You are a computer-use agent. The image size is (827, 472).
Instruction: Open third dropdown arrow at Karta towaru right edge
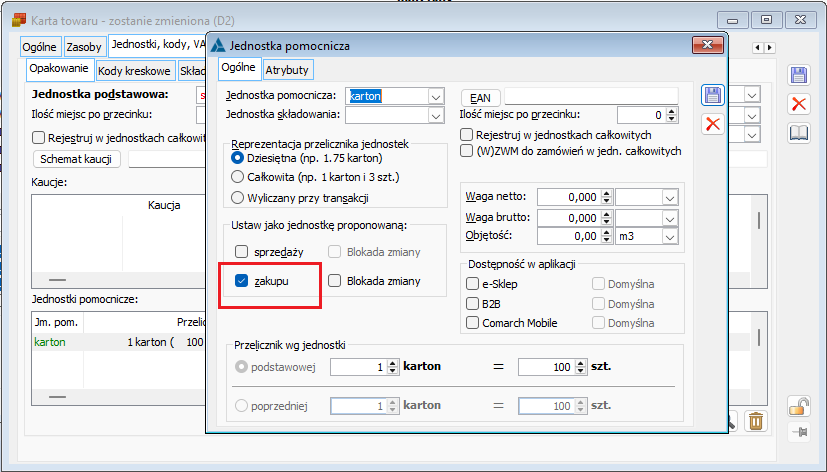[752, 135]
